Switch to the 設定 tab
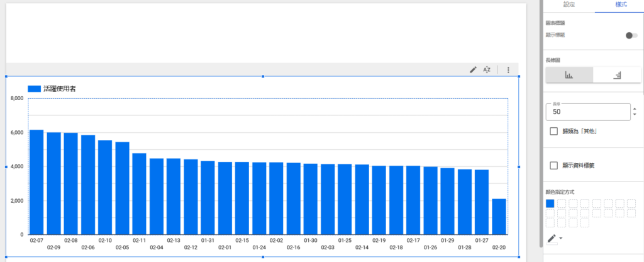644x262 pixels. (x=569, y=4)
